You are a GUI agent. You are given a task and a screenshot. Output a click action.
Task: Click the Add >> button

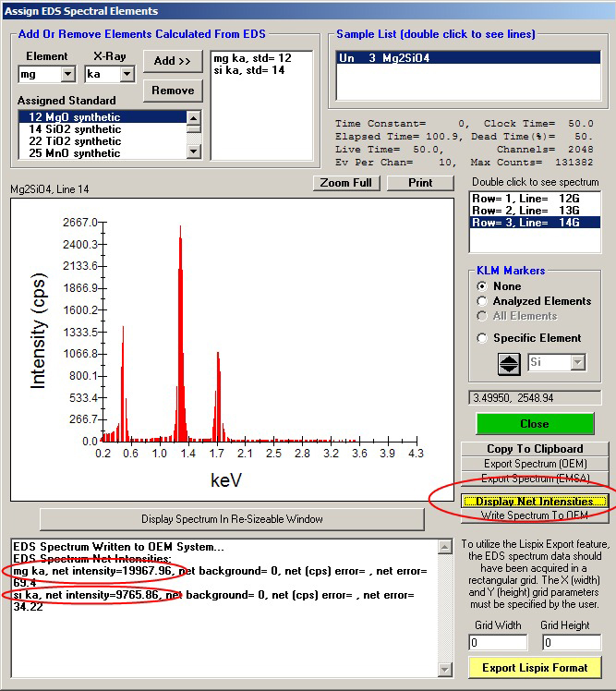(172, 61)
